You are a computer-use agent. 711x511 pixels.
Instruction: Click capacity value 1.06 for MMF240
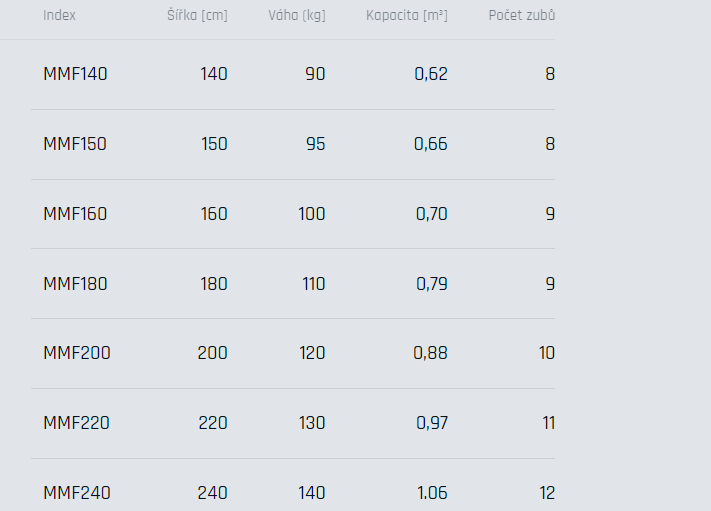(432, 493)
